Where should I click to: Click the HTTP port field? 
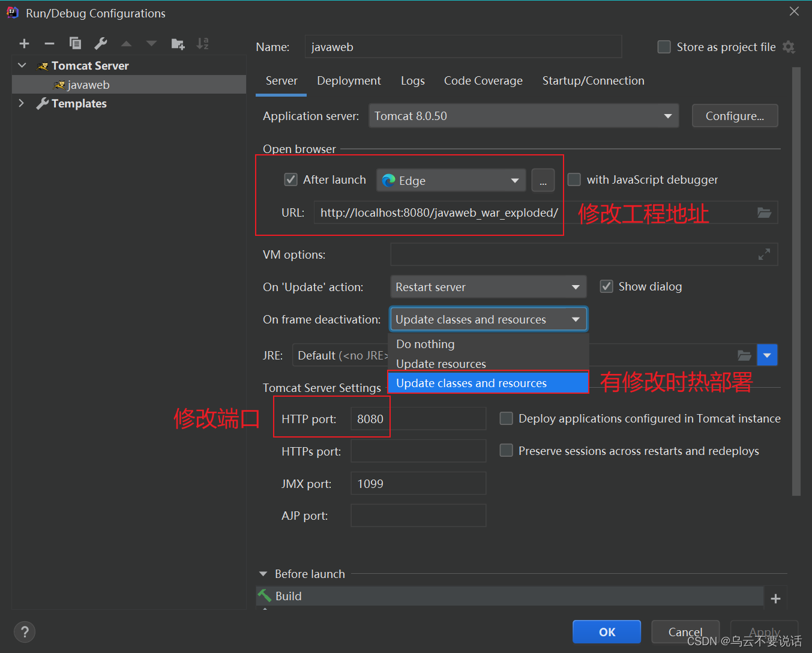click(x=418, y=419)
